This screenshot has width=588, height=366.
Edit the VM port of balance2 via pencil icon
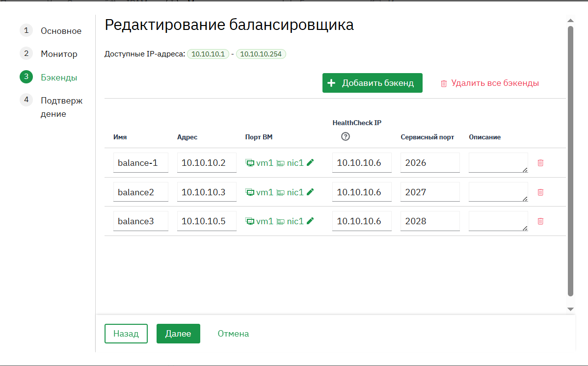click(310, 192)
